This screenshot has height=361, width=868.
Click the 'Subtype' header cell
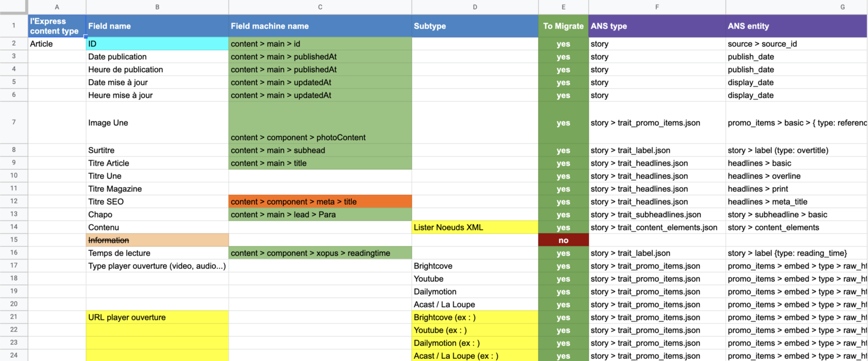click(475, 26)
